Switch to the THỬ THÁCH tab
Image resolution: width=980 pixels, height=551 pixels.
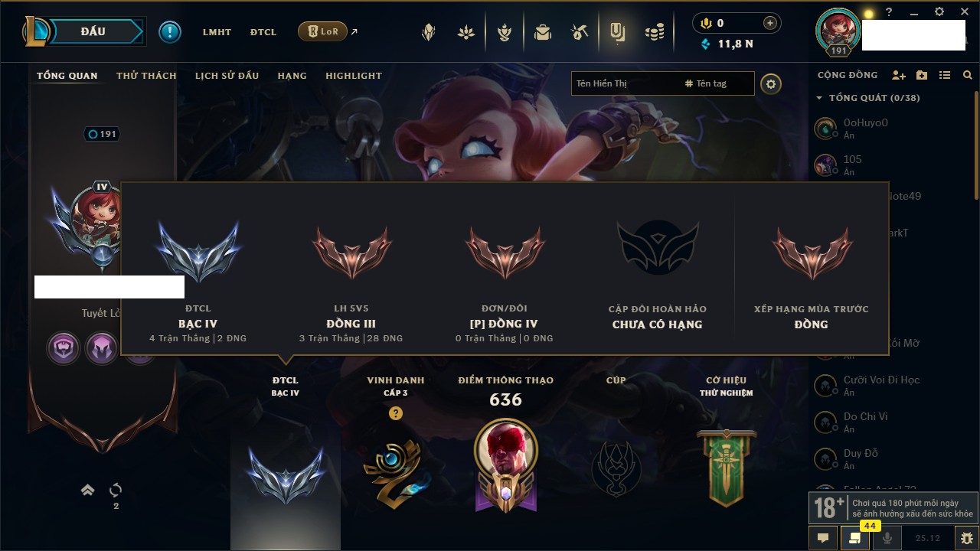coord(146,76)
